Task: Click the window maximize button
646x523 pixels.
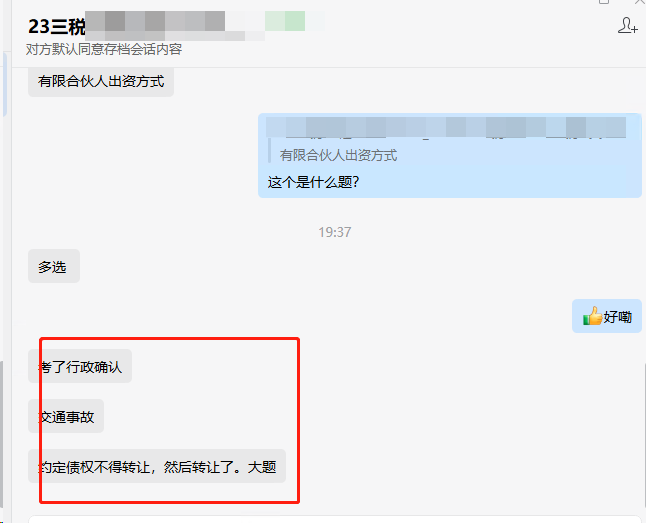Action: [604, 2]
